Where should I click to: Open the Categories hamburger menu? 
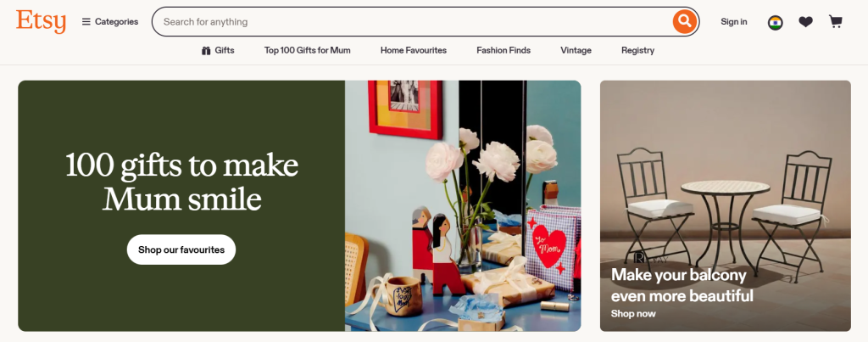(110, 21)
